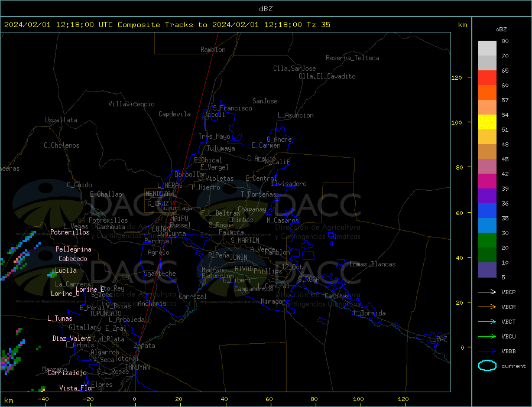Image resolution: width=532 pixels, height=407 pixels.
Task: Click the S_MARTIN map label
Action: click(x=245, y=240)
